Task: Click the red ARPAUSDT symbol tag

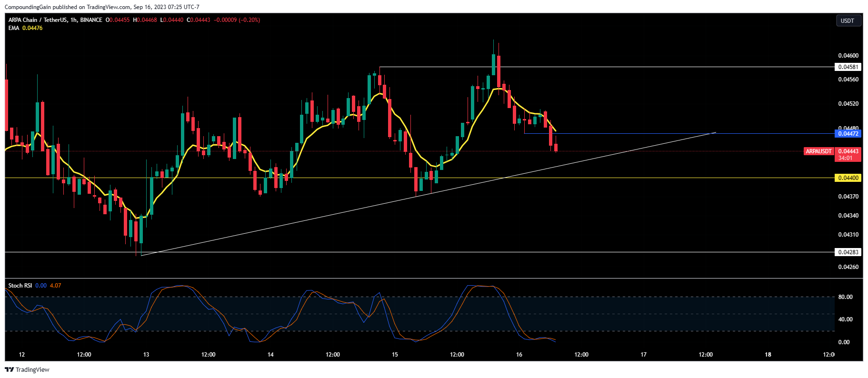Action: click(818, 151)
